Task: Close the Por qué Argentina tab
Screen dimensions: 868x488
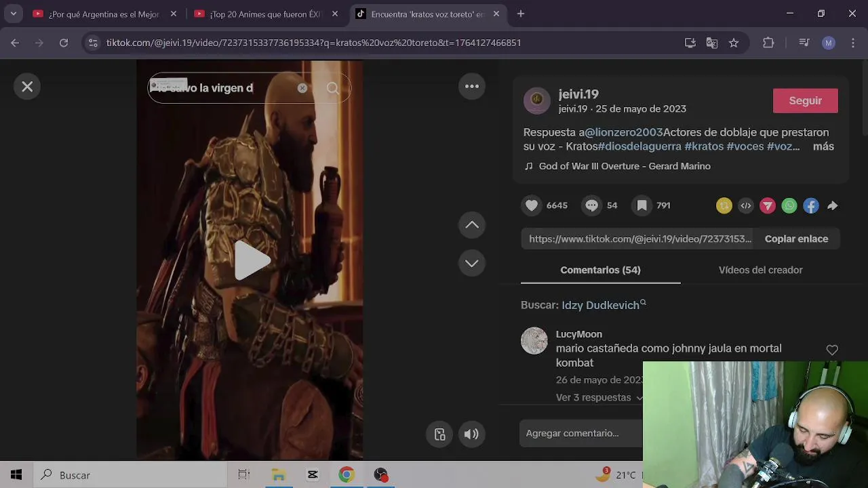Action: [x=174, y=14]
